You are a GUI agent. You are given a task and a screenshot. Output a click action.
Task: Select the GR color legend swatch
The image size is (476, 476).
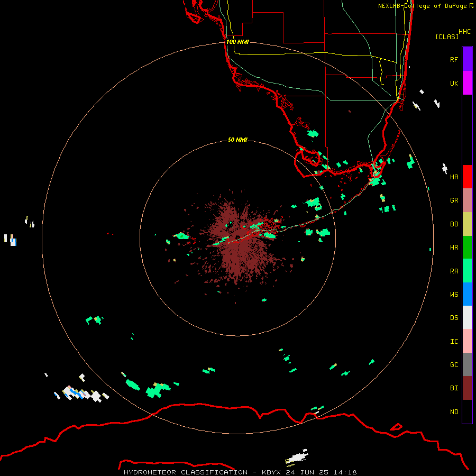point(467,200)
